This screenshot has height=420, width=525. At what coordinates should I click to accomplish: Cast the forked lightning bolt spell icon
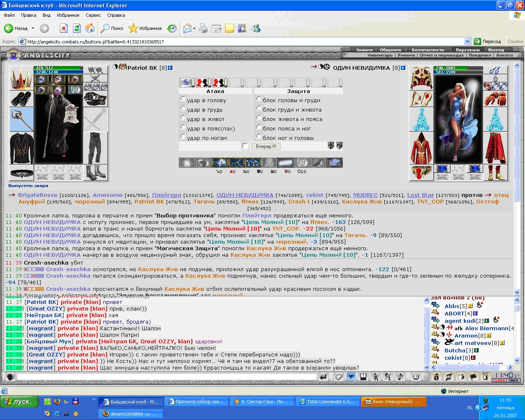pos(236,162)
